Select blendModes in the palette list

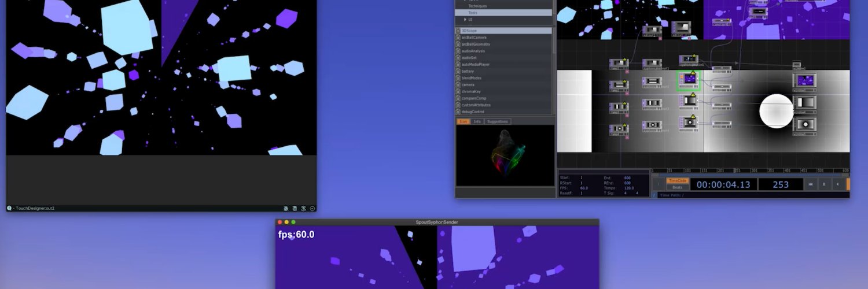pyautogui.click(x=503, y=78)
